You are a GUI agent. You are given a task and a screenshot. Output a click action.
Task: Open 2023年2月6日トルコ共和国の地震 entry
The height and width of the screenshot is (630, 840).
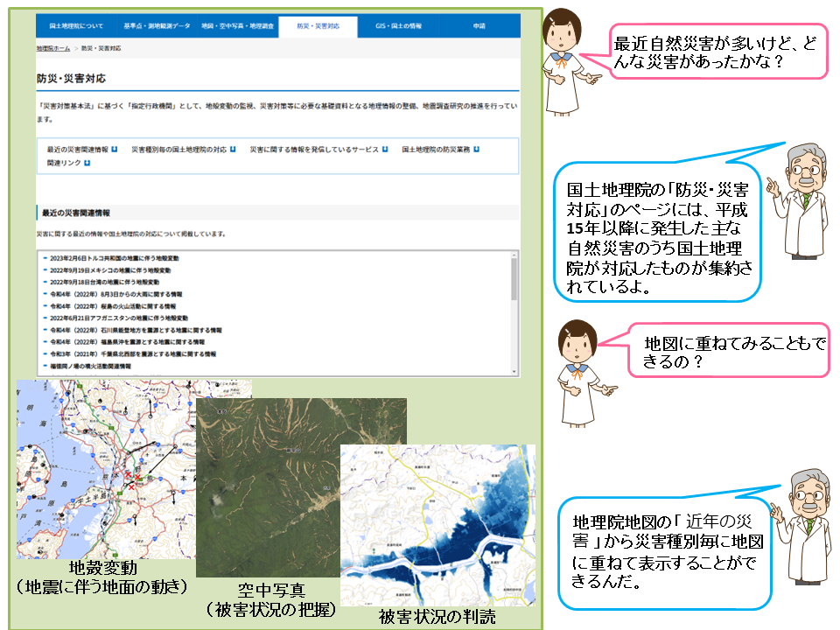pyautogui.click(x=115, y=258)
